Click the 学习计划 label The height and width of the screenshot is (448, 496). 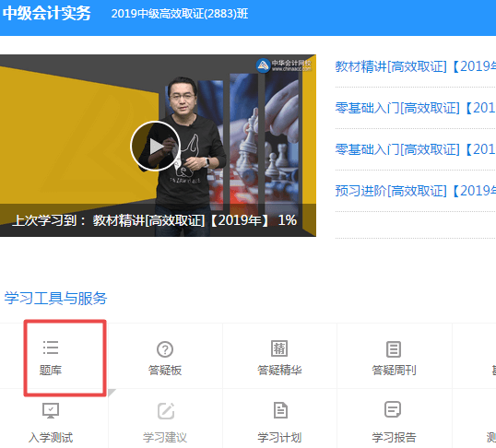click(x=279, y=437)
